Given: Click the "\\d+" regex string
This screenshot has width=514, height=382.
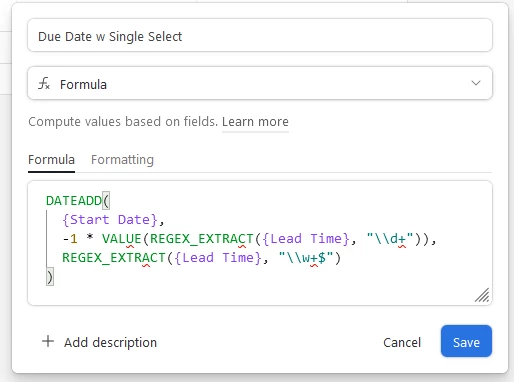Looking at the screenshot, I should pos(390,239).
